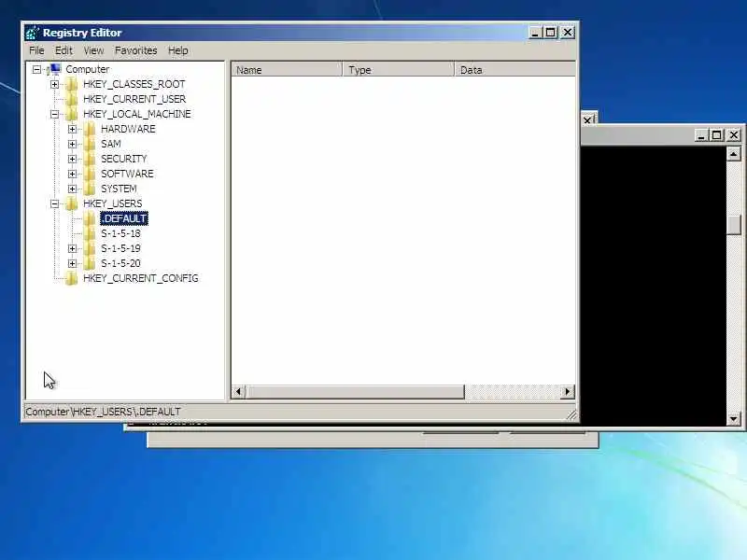This screenshot has width=747, height=560.
Task: Click the values pane left scroll arrow
Action: [x=238, y=392]
